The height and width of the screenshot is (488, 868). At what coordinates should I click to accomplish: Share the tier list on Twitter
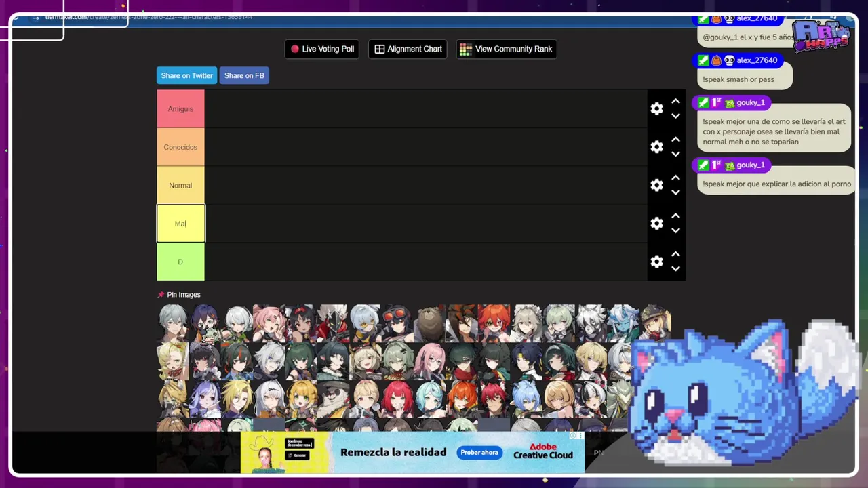(187, 75)
